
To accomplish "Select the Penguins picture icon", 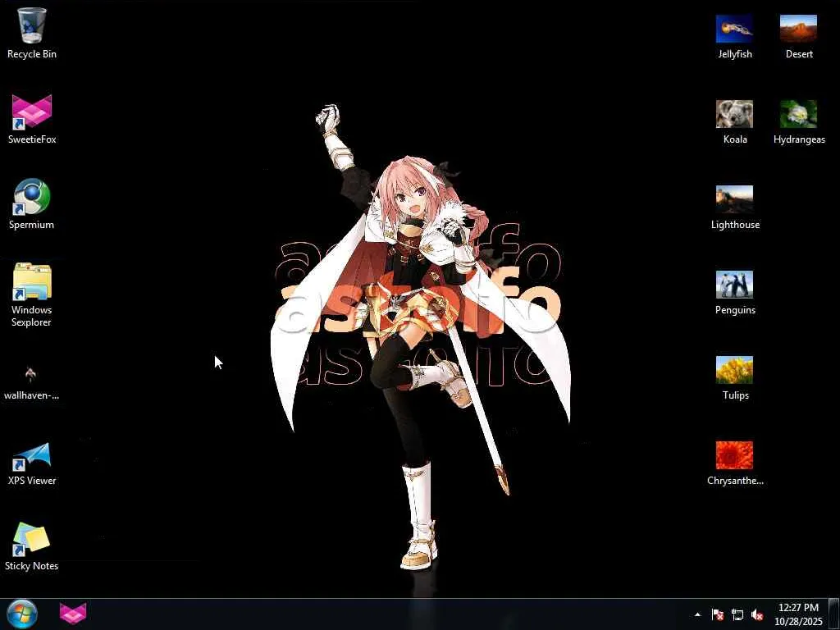I will (734, 293).
